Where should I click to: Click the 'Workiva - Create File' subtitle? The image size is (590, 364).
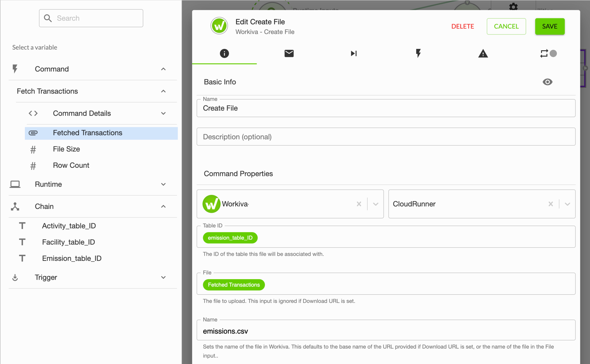[265, 32]
